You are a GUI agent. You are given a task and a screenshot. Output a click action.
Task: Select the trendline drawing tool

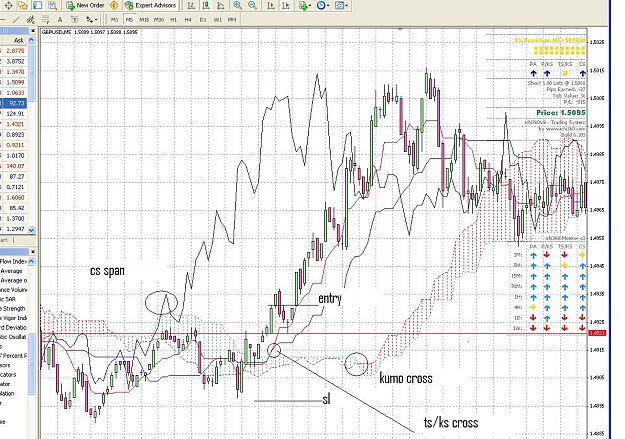(x=16, y=20)
